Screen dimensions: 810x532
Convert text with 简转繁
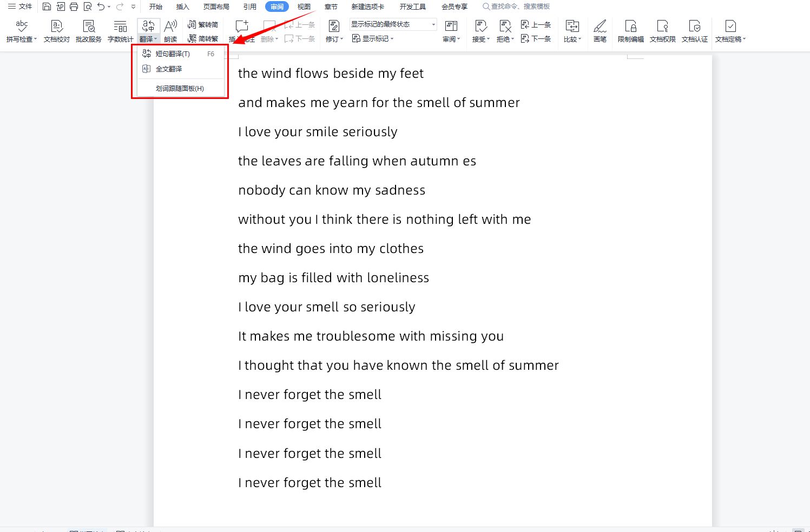(x=203, y=38)
